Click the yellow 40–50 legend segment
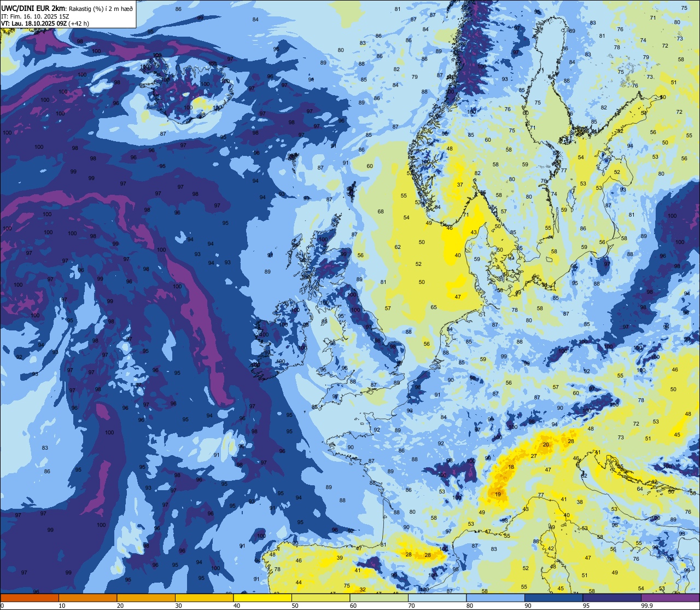Screen dimensions: 700x610 262,597
